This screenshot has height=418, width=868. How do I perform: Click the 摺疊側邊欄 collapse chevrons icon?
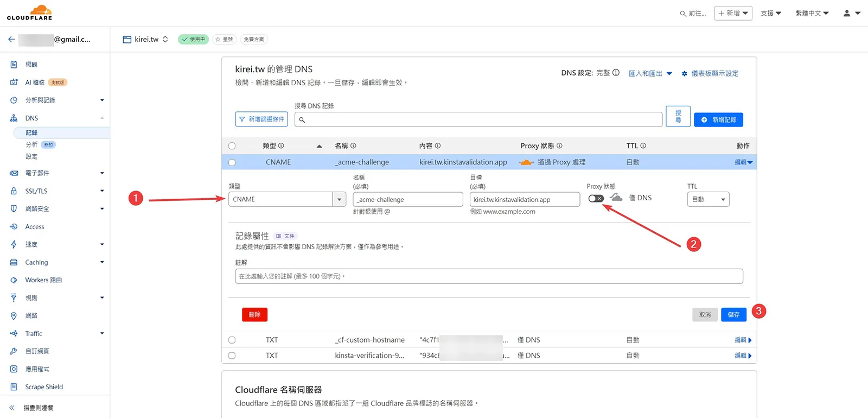click(x=11, y=408)
